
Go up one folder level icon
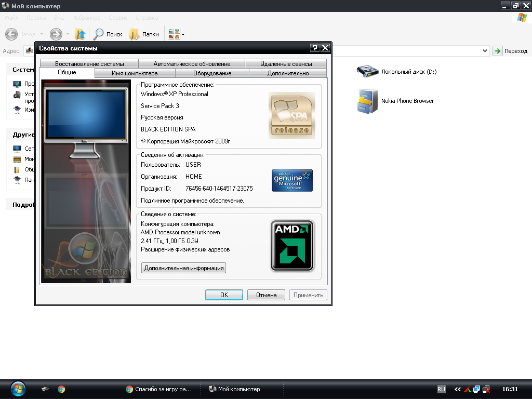(x=80, y=34)
